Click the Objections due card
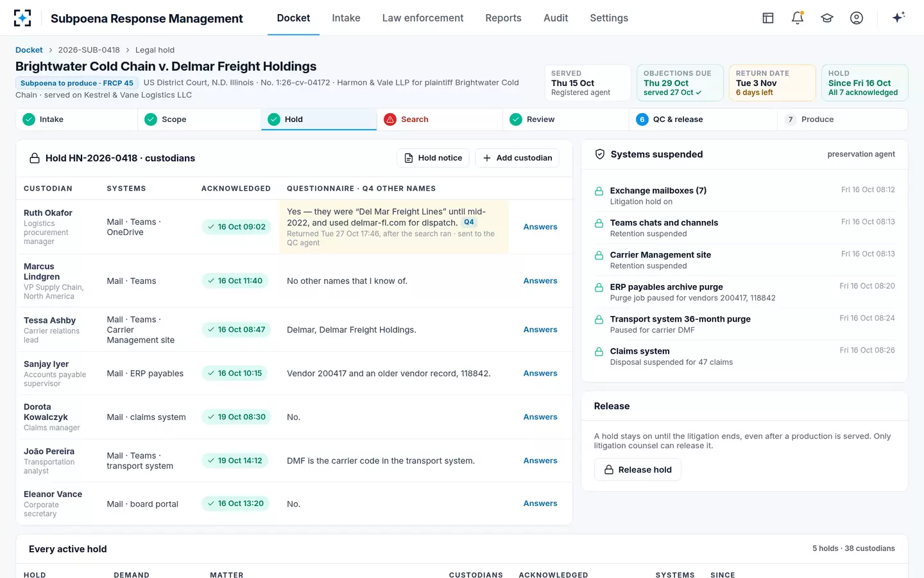The image size is (924, 578). click(680, 83)
